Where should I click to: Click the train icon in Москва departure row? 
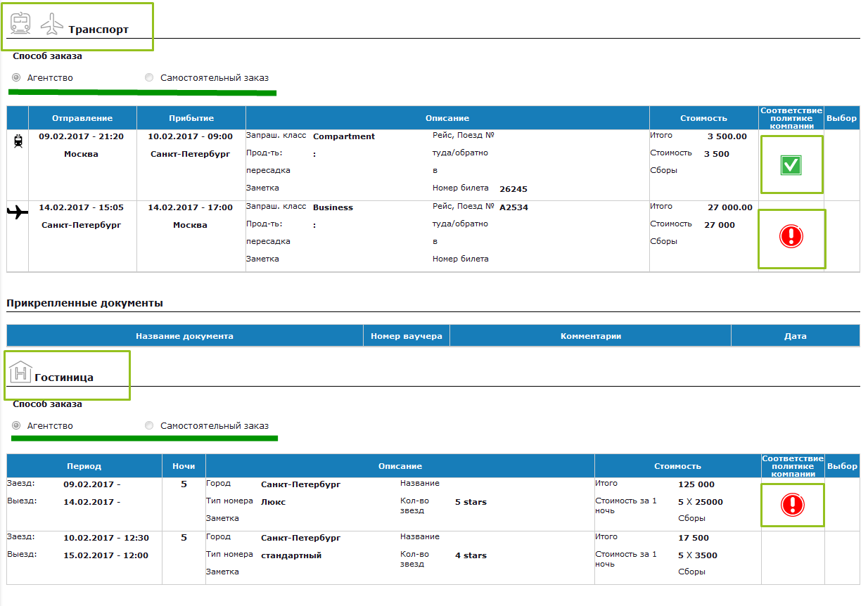(18, 141)
